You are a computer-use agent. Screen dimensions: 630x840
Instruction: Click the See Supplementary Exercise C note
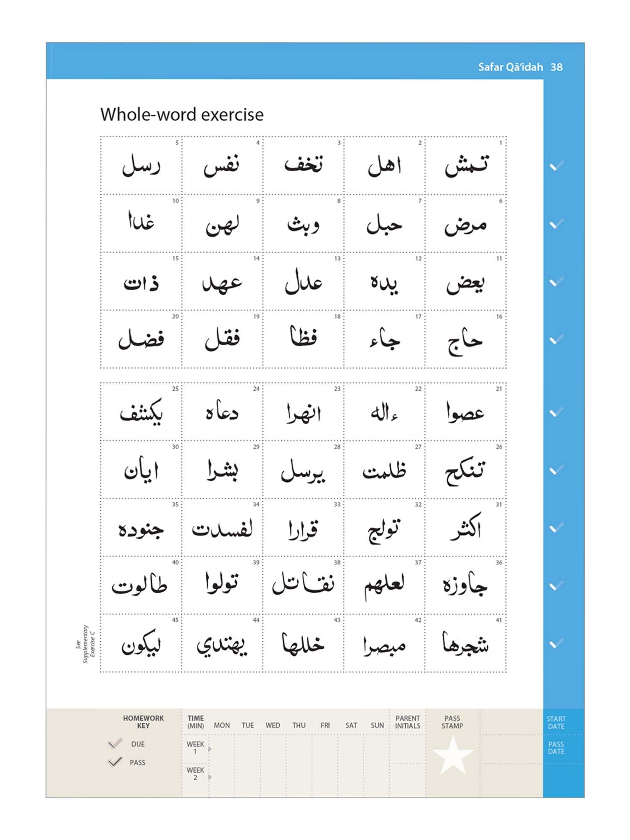[x=86, y=643]
